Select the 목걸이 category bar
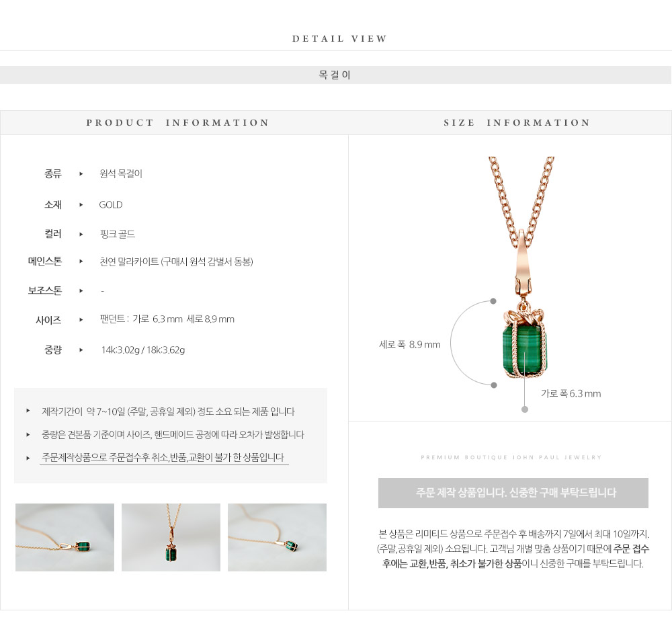 pyautogui.click(x=335, y=75)
